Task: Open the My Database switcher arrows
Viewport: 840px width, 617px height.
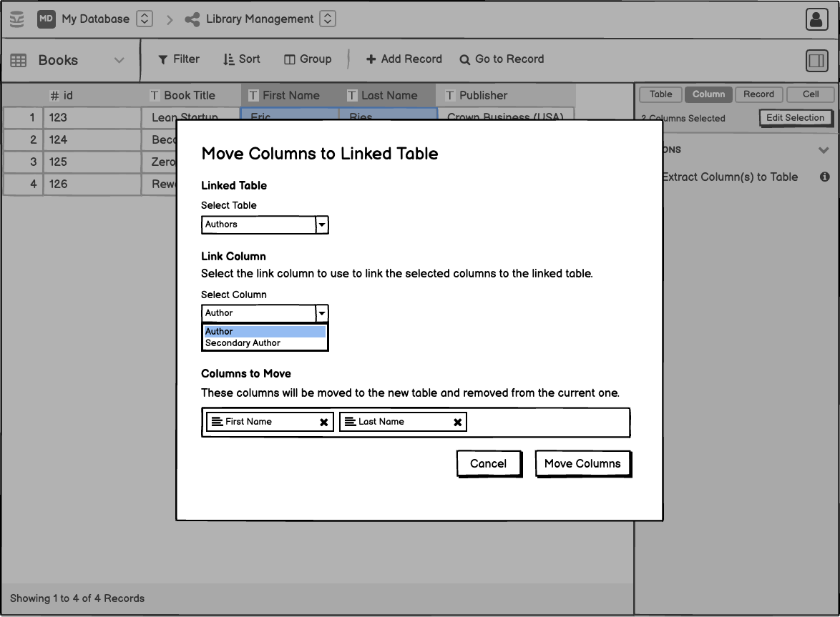Action: pos(144,19)
